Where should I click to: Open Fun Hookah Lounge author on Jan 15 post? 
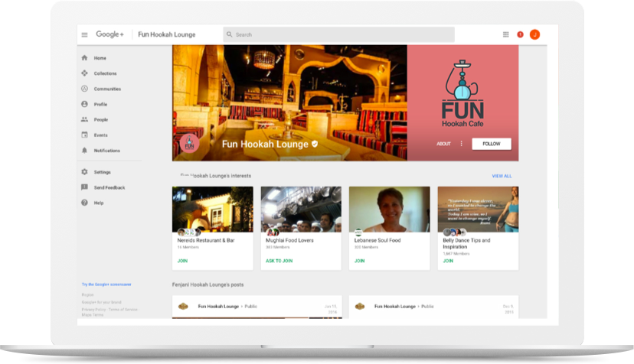coord(218,307)
